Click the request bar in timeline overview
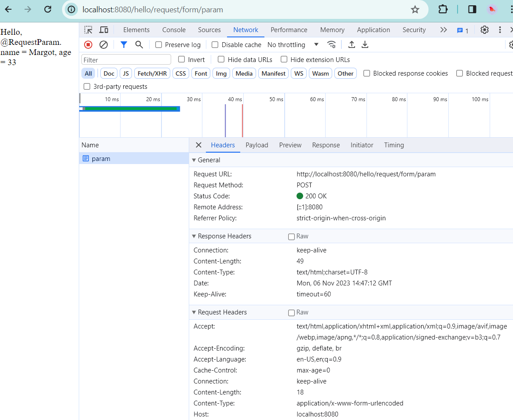This screenshot has height=420, width=513. 129,109
